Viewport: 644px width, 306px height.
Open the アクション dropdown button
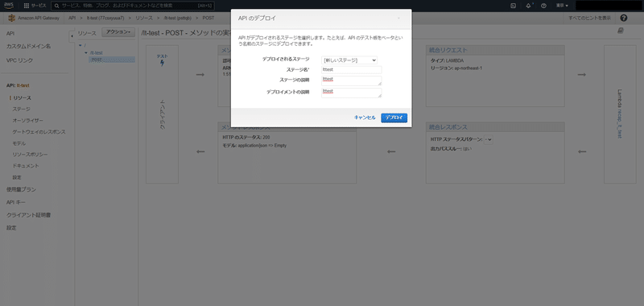pyautogui.click(x=118, y=32)
